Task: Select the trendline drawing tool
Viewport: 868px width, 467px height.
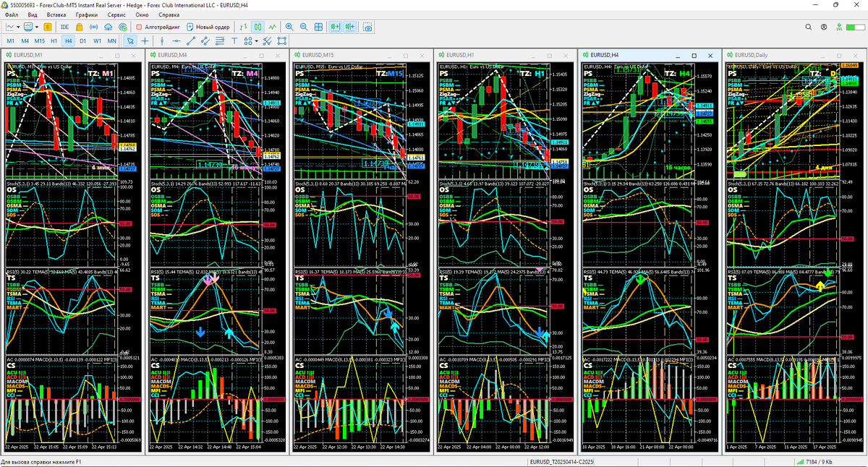Action: coord(190,41)
